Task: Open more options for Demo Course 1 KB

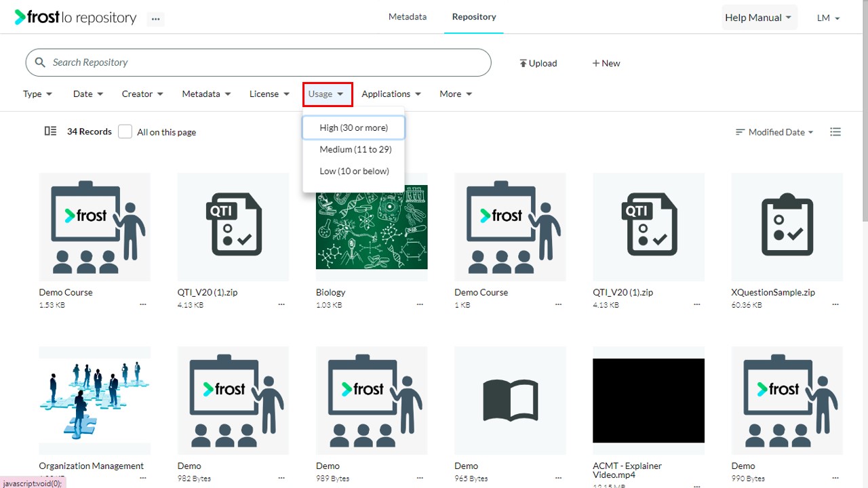Action: point(558,305)
